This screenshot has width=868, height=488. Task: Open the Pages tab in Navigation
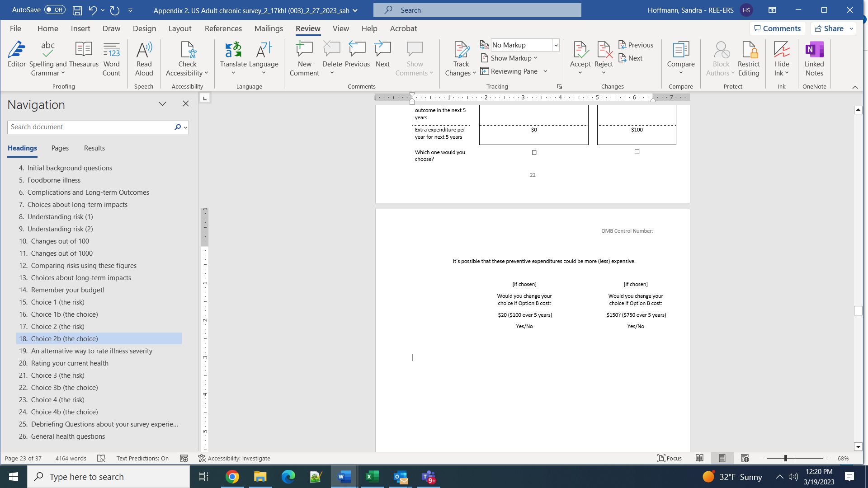coord(60,148)
